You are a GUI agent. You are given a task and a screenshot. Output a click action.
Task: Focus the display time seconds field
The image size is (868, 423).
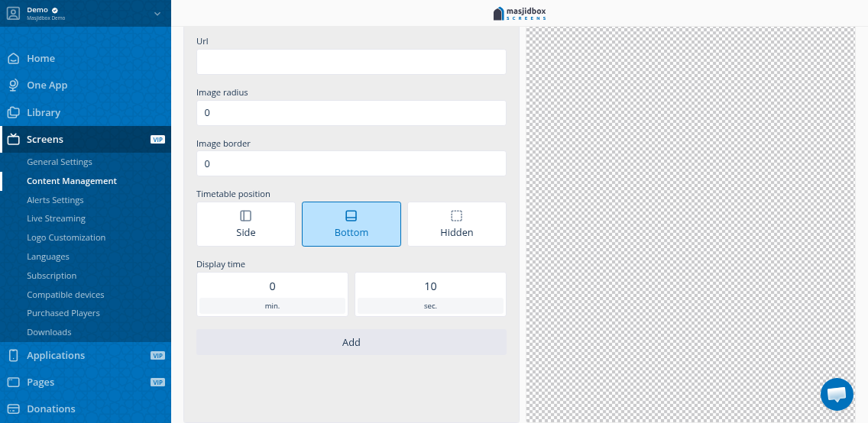(x=431, y=286)
